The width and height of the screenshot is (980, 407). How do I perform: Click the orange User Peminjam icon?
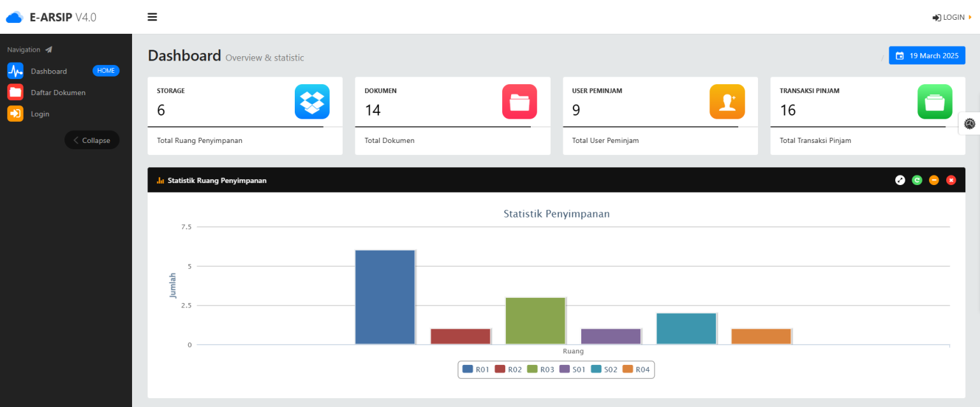pyautogui.click(x=727, y=101)
